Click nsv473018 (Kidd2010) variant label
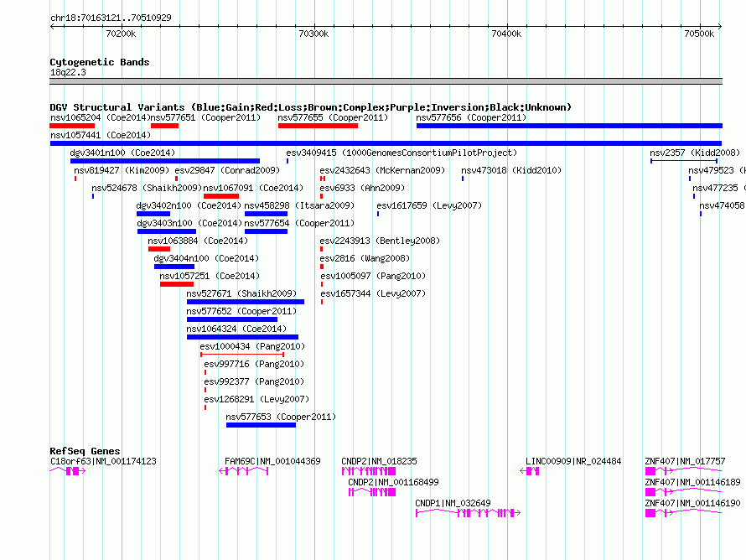 [x=511, y=170]
